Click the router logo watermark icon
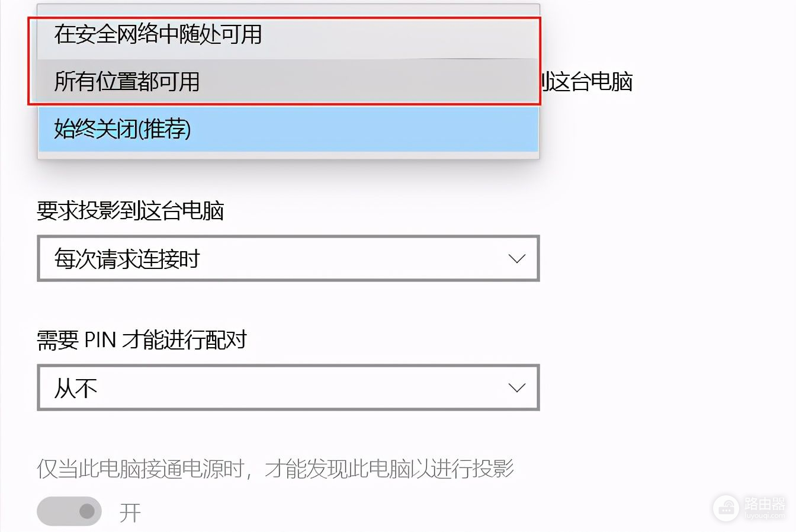Image resolution: width=796 pixels, height=532 pixels. tap(726, 507)
